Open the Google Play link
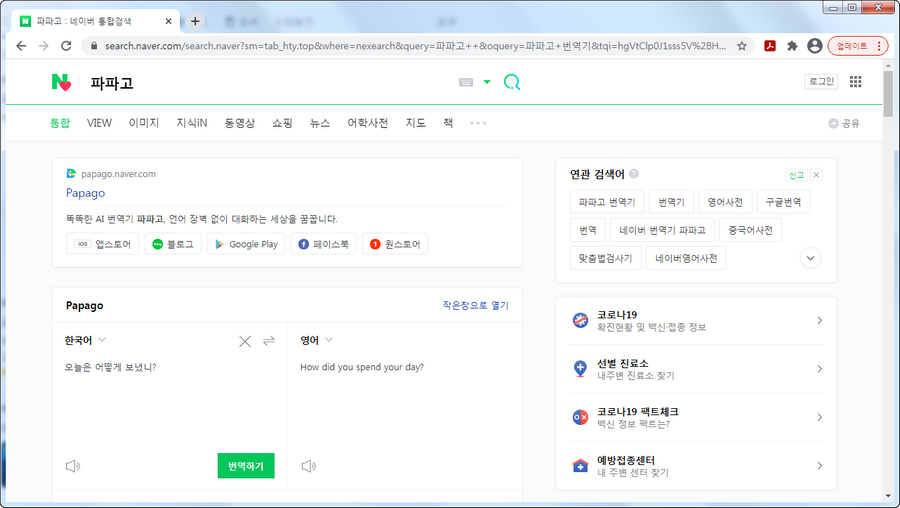The width and height of the screenshot is (900, 508). pos(246,244)
